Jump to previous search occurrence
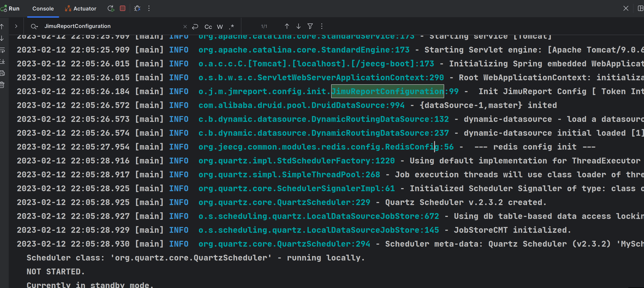Screen dimensions: 644x288 pyautogui.click(x=287, y=26)
